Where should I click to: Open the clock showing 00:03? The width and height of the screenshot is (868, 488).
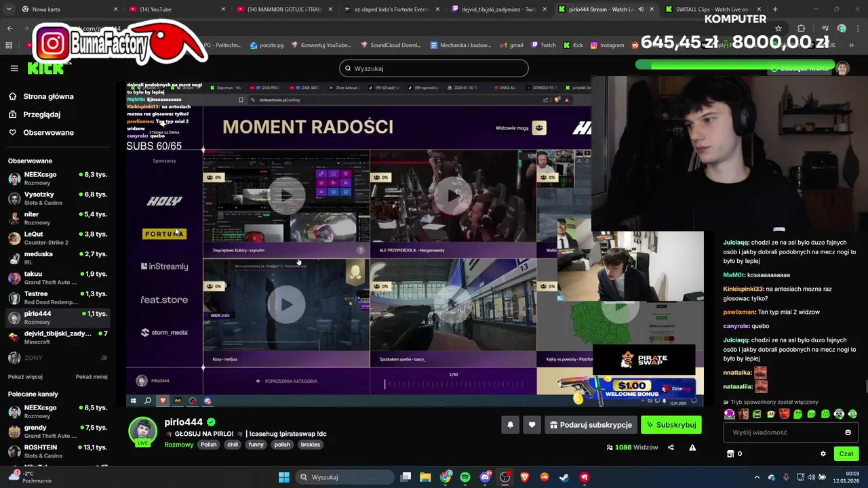(x=846, y=477)
